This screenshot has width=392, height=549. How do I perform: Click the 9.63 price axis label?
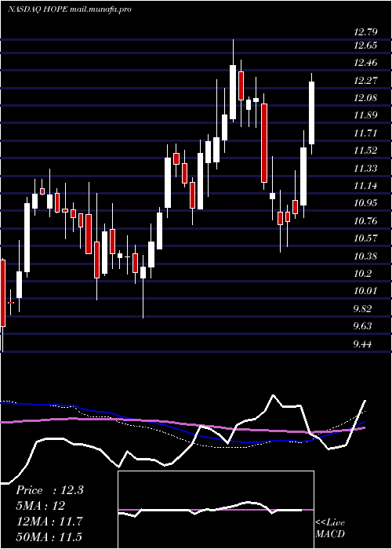click(x=363, y=326)
